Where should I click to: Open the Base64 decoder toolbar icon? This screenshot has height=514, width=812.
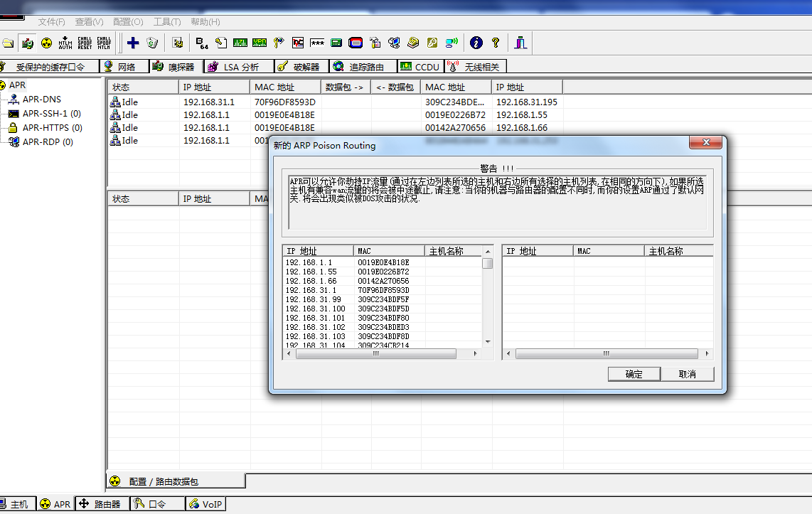[x=201, y=43]
